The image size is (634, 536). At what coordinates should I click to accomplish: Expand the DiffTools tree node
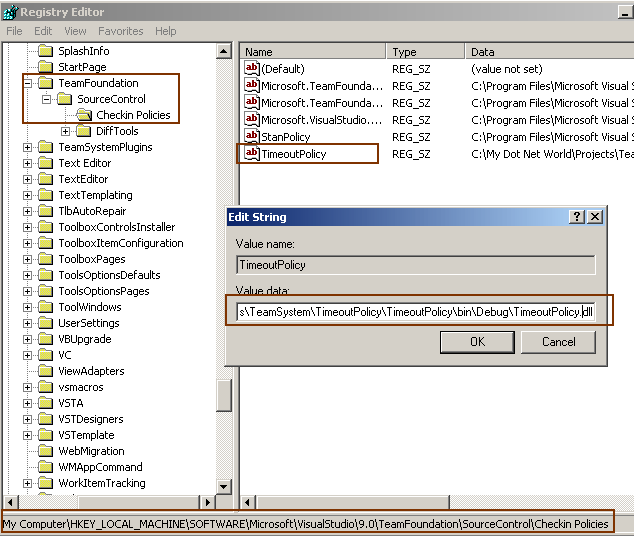(66, 131)
